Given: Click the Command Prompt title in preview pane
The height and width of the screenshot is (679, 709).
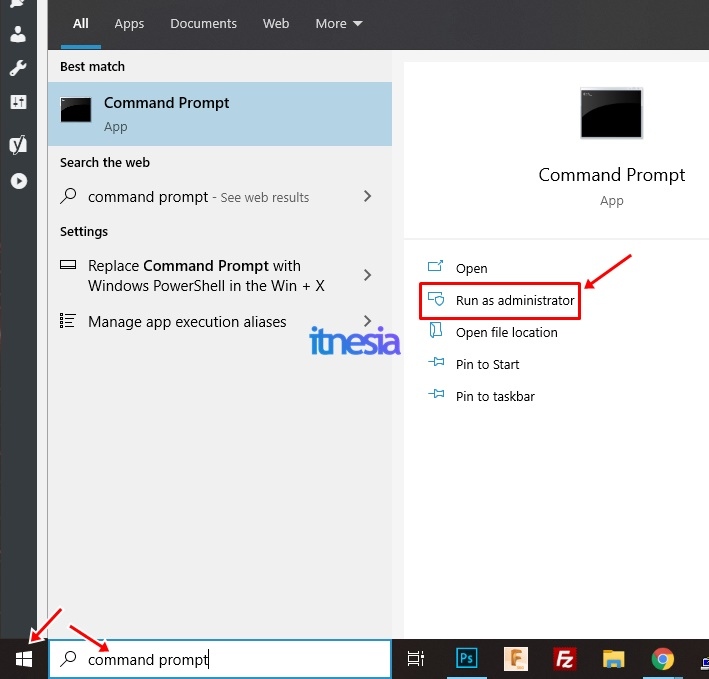Looking at the screenshot, I should [x=611, y=175].
